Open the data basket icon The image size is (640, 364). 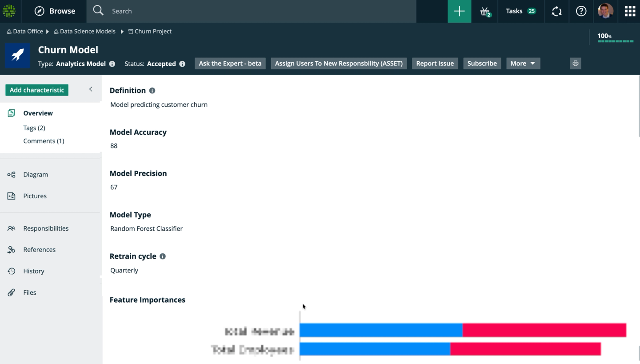click(485, 12)
